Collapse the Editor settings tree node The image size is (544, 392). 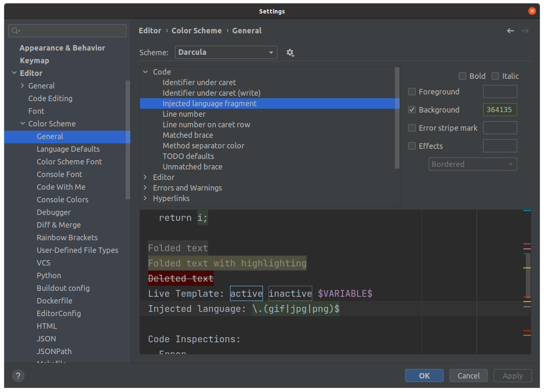14,73
